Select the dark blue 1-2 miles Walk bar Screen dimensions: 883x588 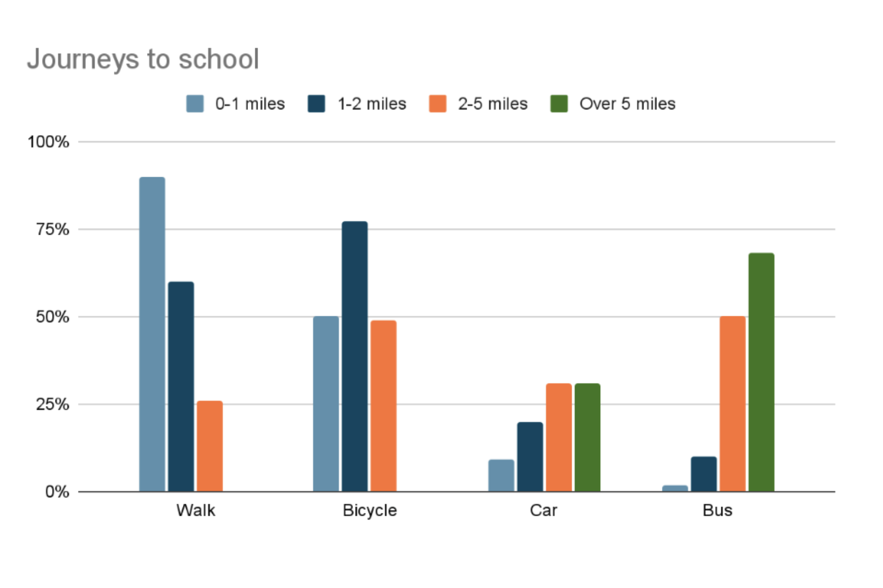tap(181, 386)
